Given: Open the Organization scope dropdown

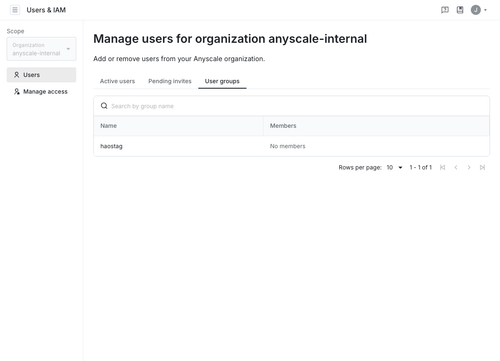Looking at the screenshot, I should point(41,49).
